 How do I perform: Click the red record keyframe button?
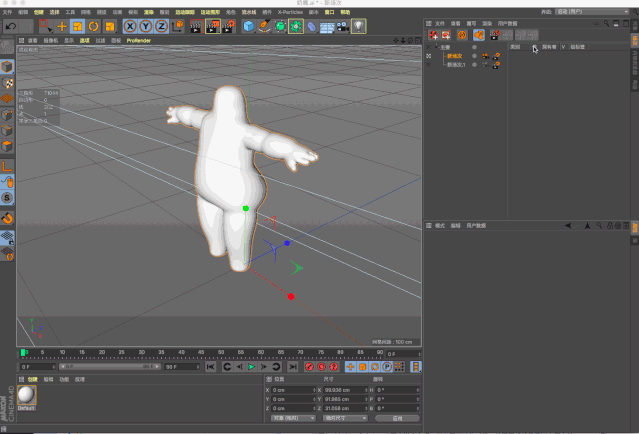309,367
